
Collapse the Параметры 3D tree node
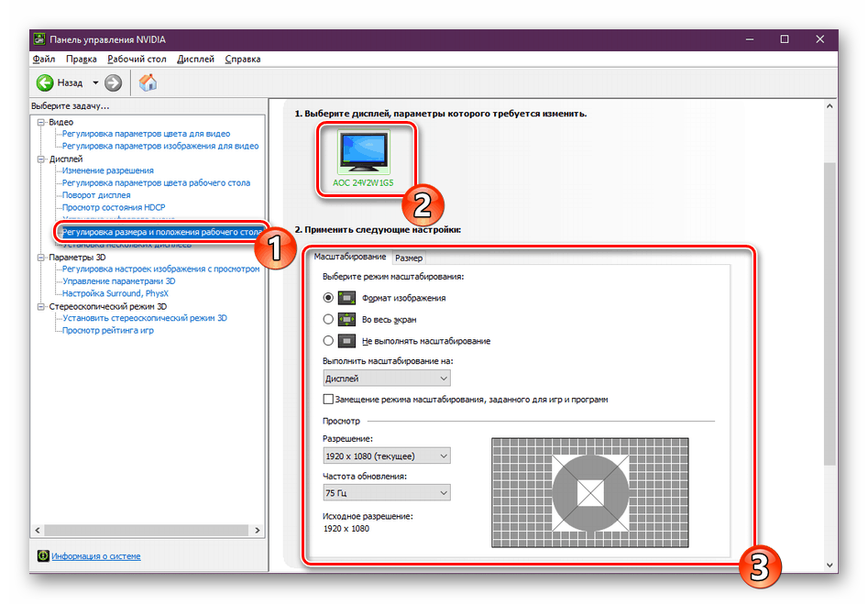(41, 258)
